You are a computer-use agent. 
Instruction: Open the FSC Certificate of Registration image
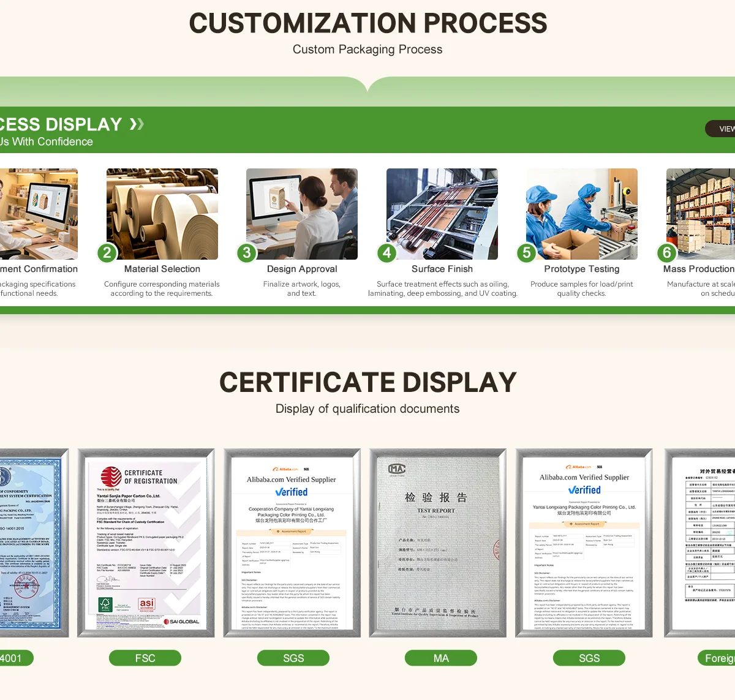click(x=146, y=543)
